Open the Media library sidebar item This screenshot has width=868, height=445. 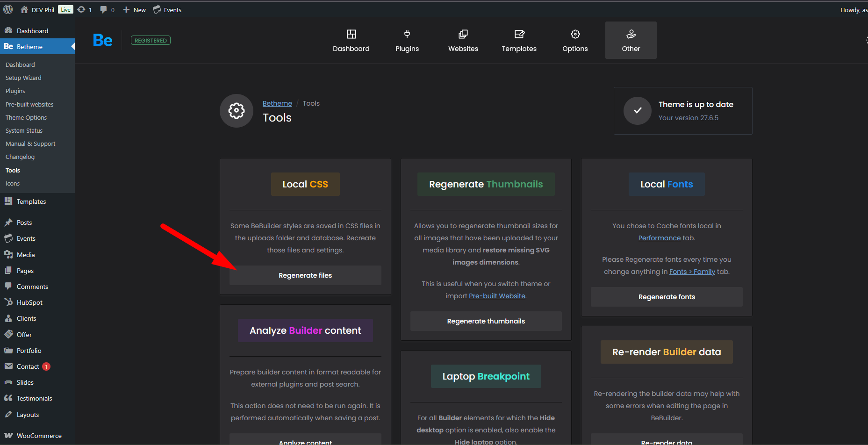[37, 255]
